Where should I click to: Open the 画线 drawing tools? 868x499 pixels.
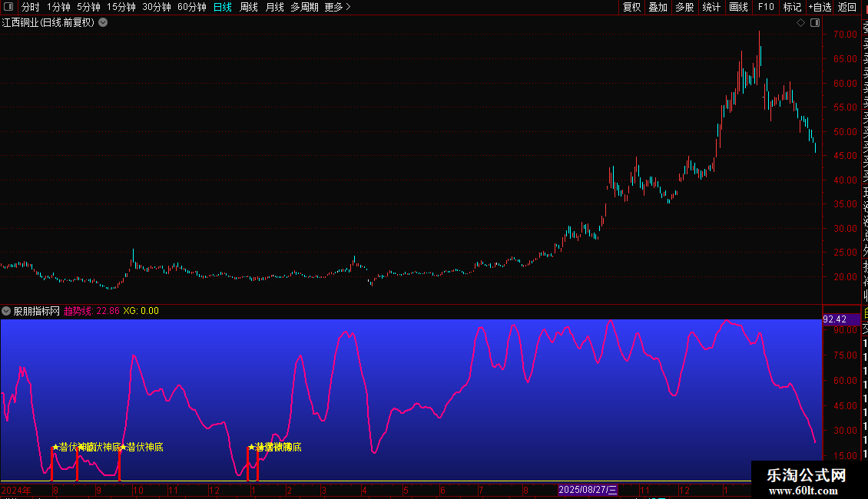point(738,7)
